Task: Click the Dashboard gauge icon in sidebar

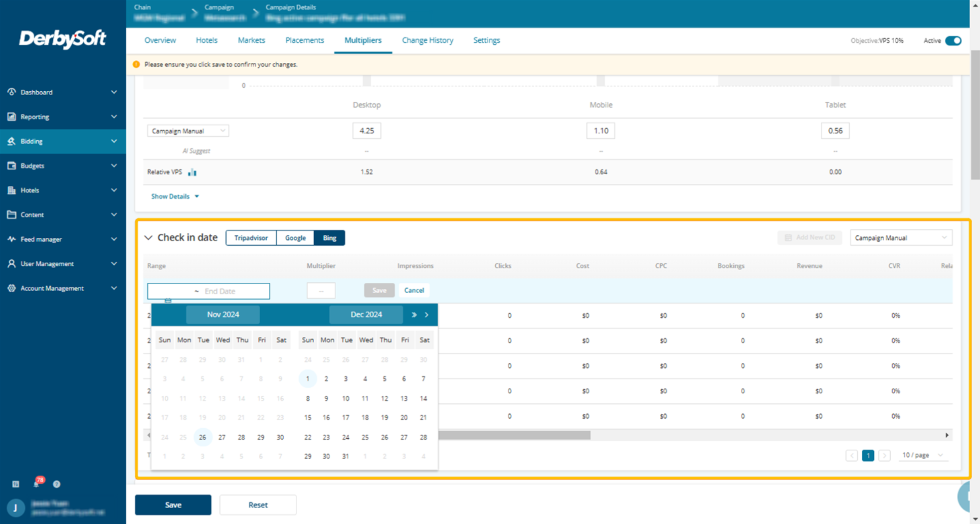Action: (11, 92)
